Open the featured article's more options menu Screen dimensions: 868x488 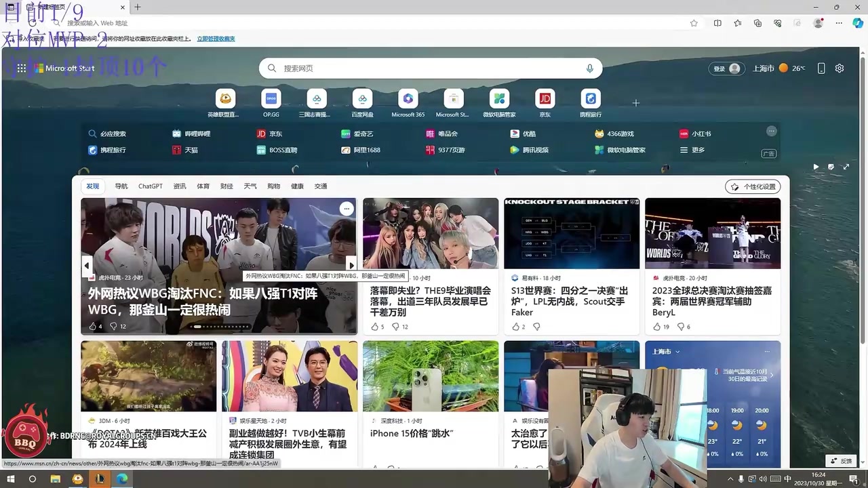coord(347,209)
